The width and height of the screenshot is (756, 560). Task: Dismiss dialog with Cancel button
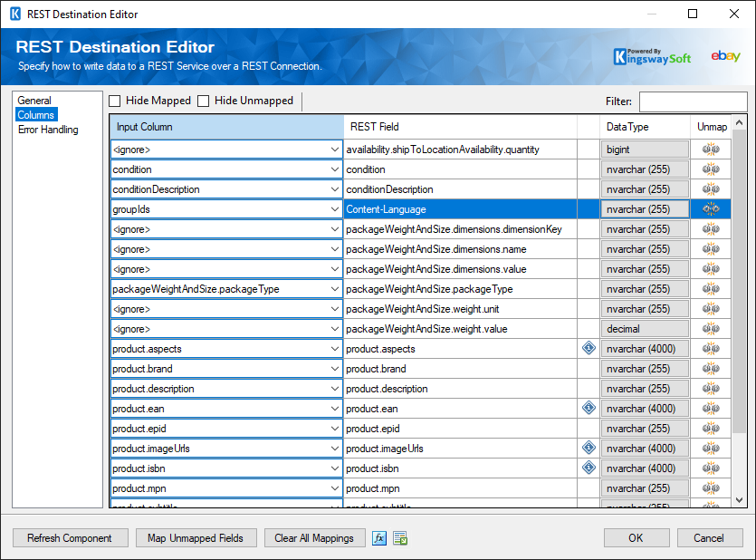pos(709,538)
